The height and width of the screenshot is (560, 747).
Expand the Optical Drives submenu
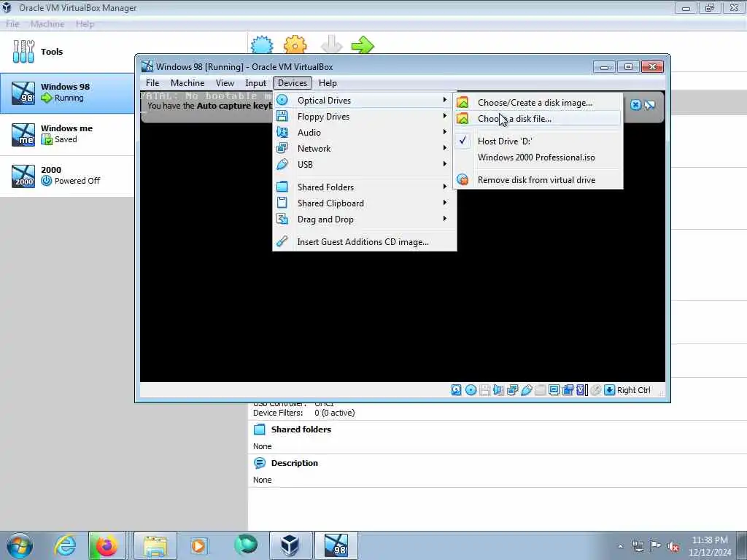(365, 101)
